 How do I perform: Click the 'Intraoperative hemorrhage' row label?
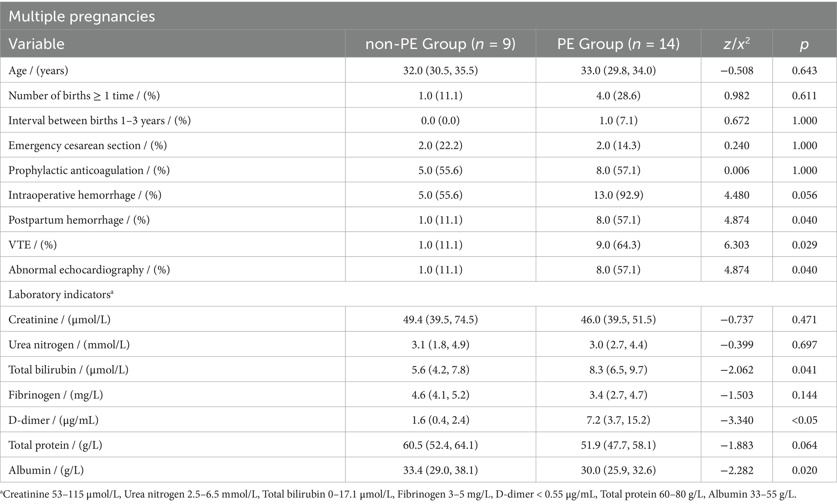(85, 195)
